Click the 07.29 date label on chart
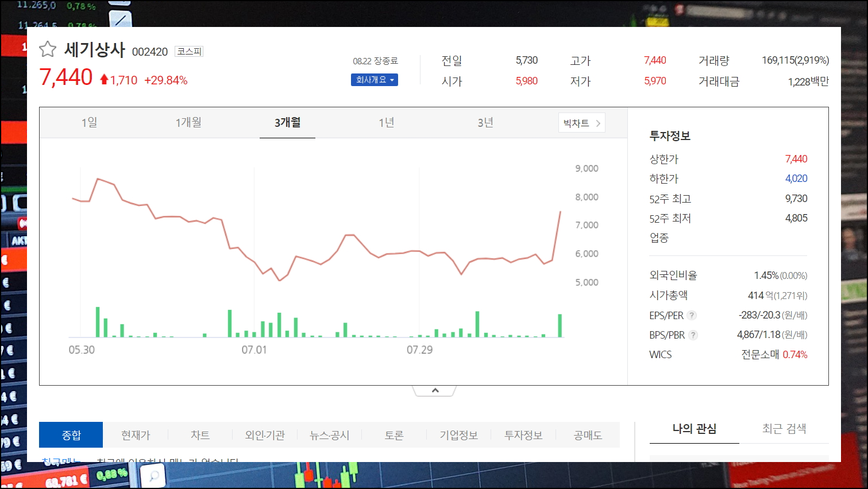The width and height of the screenshot is (868, 489). pyautogui.click(x=419, y=350)
